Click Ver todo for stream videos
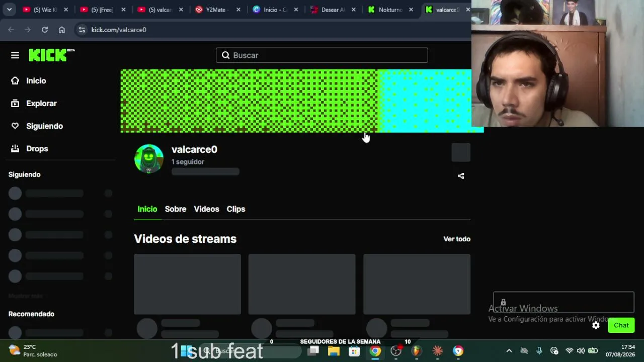This screenshot has width=644, height=362. point(457,239)
